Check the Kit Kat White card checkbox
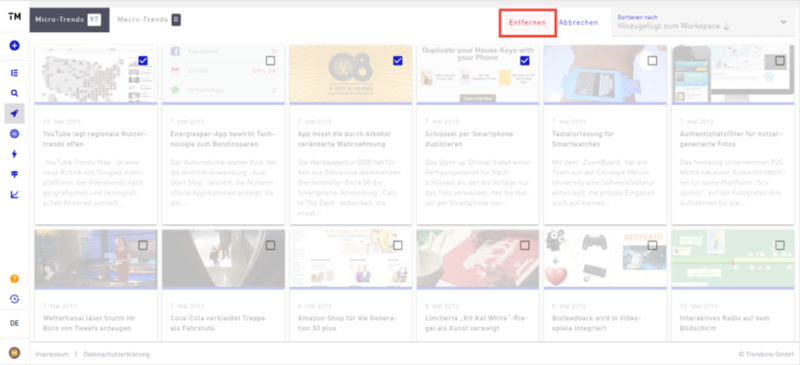 524,246
